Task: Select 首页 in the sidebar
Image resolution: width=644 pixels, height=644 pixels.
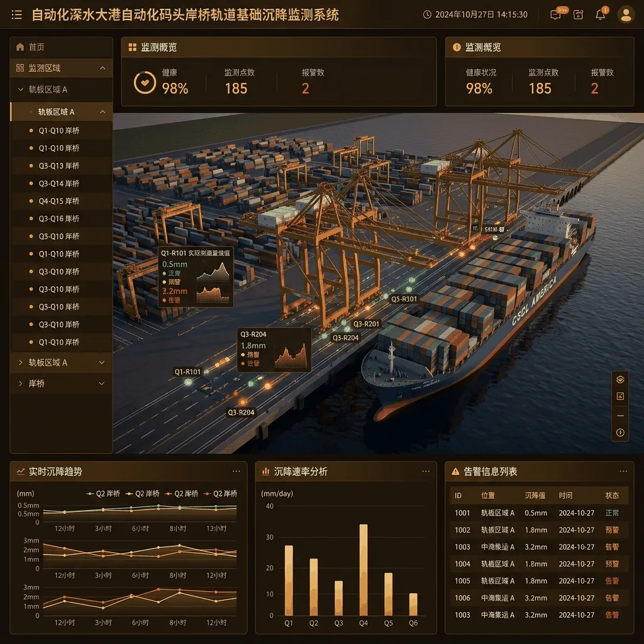Action: pyautogui.click(x=61, y=47)
